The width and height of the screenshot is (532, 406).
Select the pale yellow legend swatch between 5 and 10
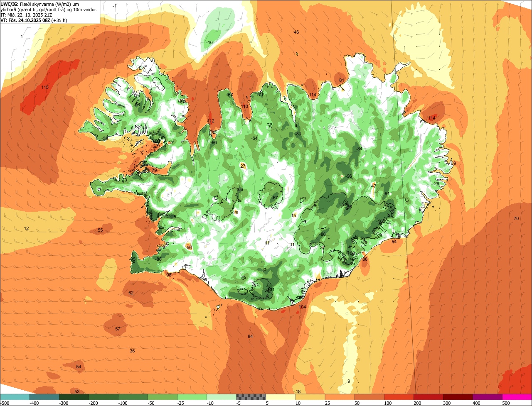[x=281, y=397]
